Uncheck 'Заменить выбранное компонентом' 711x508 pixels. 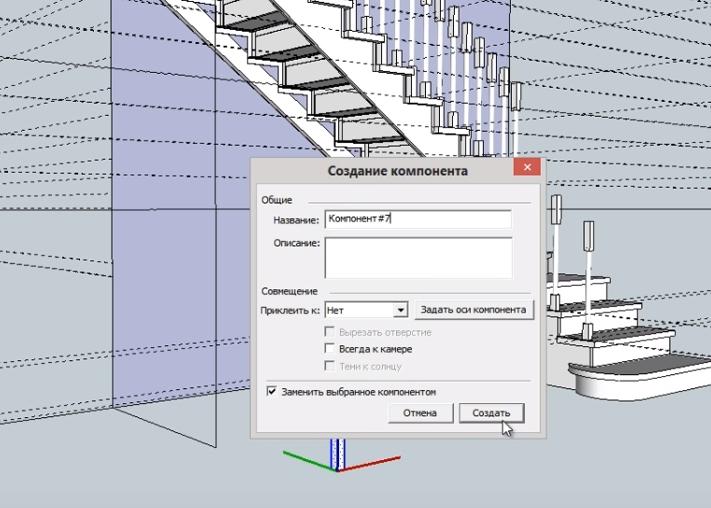272,392
